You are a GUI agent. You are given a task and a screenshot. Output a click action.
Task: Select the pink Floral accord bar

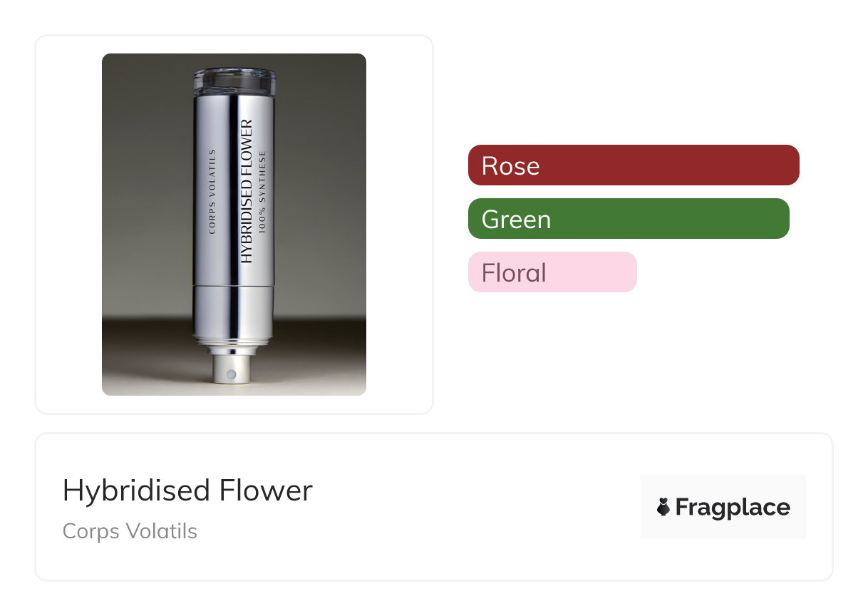click(x=552, y=272)
